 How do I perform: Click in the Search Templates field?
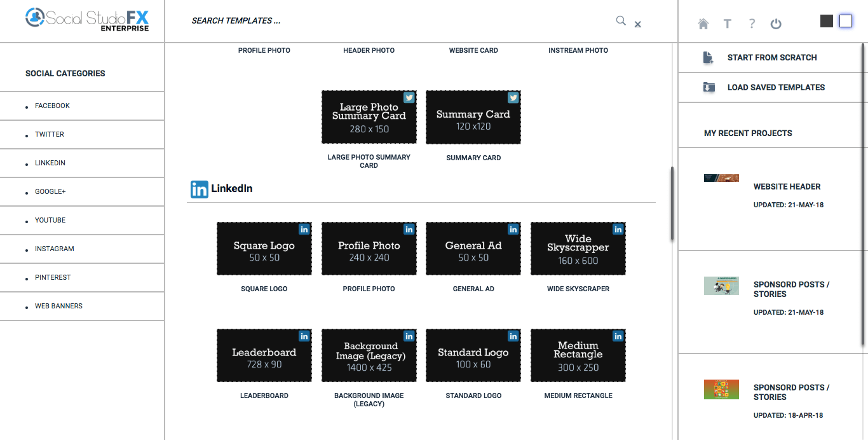tap(400, 21)
